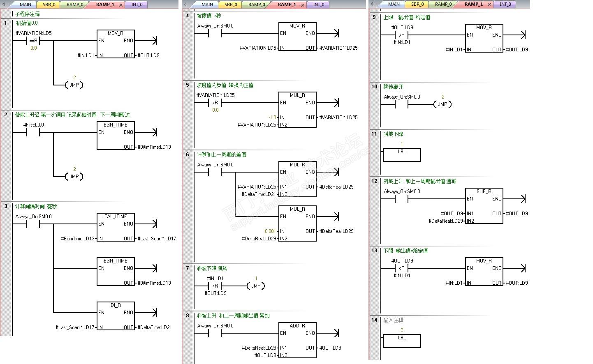Click the 0.001 constant on MUL_R IN1
The height and width of the screenshot is (364, 593).
270,231
